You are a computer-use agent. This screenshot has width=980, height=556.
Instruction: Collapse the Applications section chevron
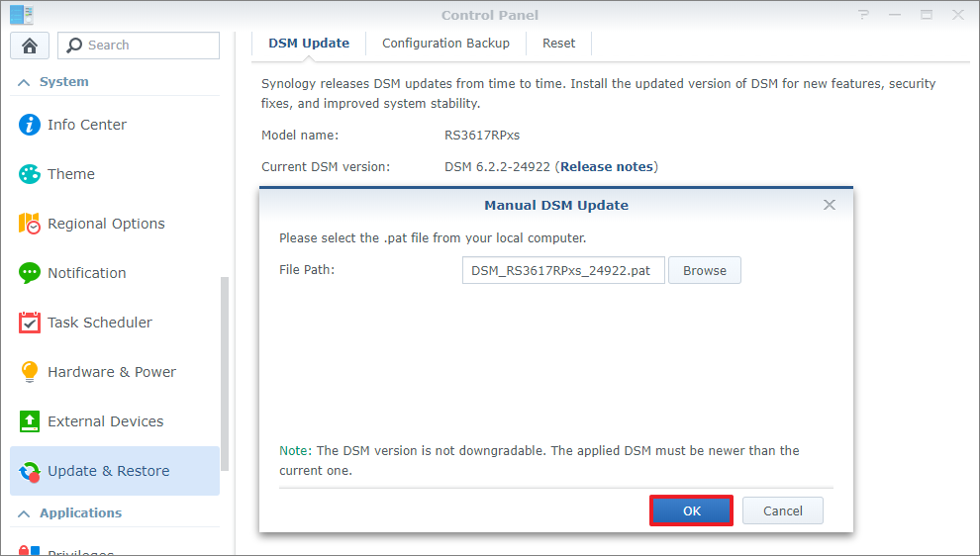coord(24,512)
